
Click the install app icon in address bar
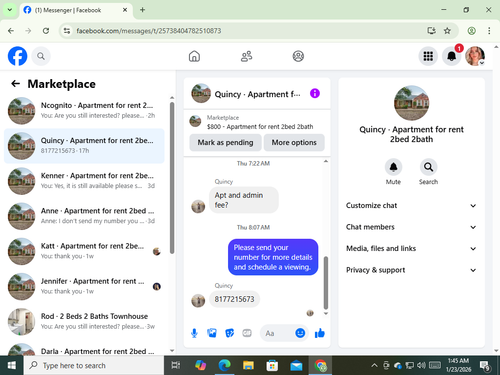pos(431,31)
